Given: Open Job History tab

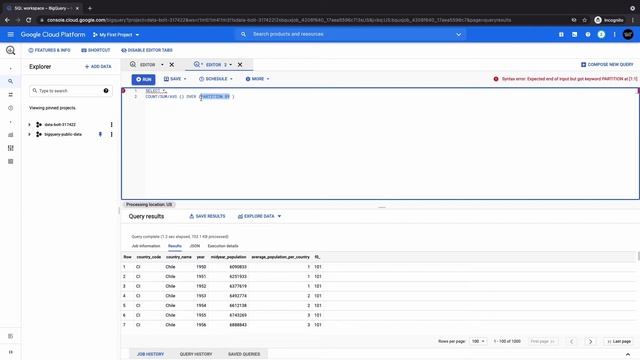Looking at the screenshot, I should click(x=150, y=354).
